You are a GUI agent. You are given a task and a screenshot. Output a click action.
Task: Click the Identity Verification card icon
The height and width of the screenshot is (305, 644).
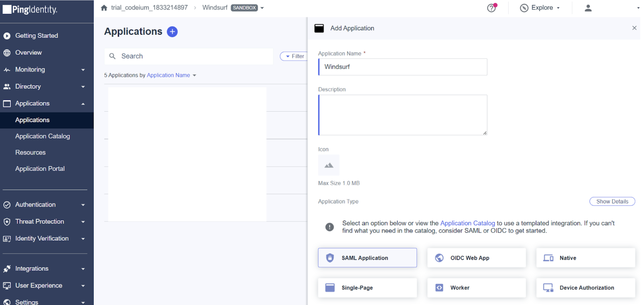[x=7, y=239]
